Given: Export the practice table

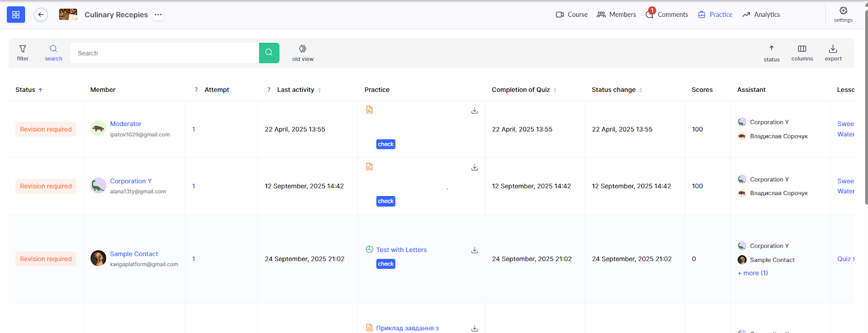Looking at the screenshot, I should pos(833,53).
